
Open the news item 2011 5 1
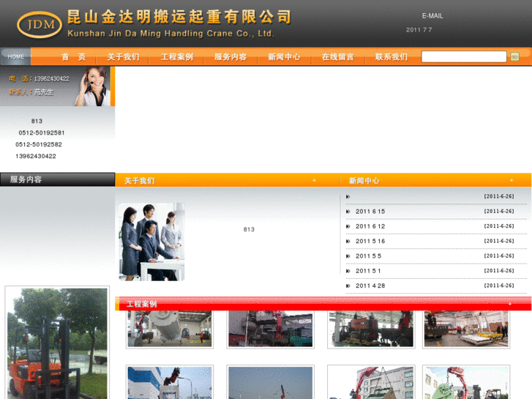368,271
